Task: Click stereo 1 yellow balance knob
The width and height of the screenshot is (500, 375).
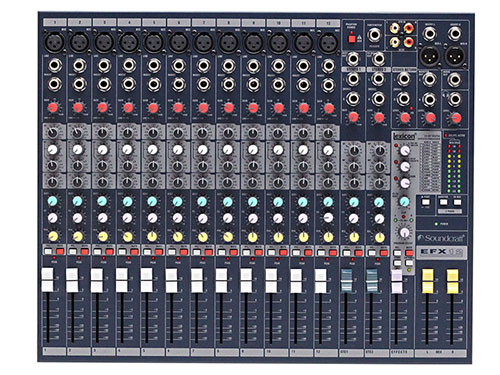Action: coord(354,237)
